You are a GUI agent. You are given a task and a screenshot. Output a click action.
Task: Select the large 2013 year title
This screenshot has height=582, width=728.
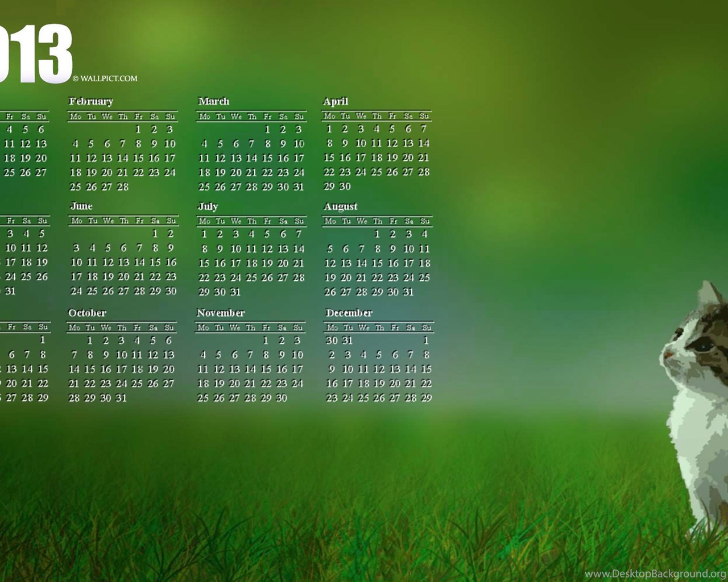point(35,54)
